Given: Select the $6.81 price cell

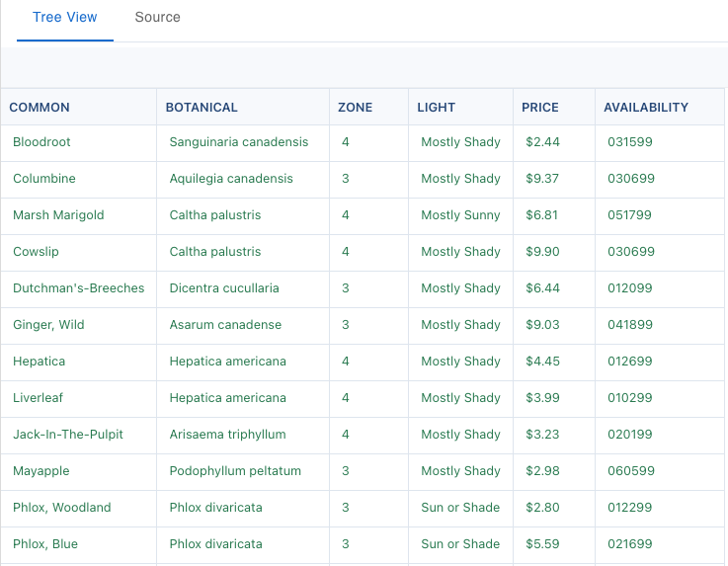Looking at the screenshot, I should [x=554, y=215].
